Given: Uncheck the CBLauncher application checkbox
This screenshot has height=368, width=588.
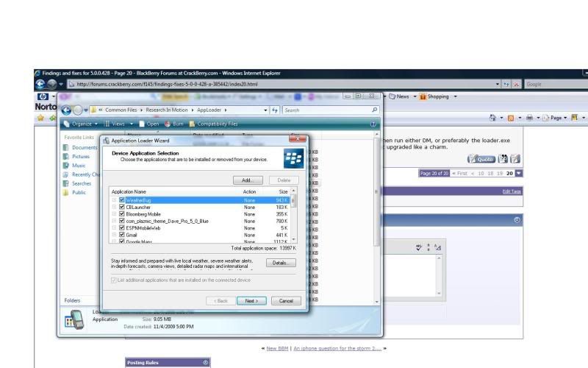Looking at the screenshot, I should click(122, 207).
